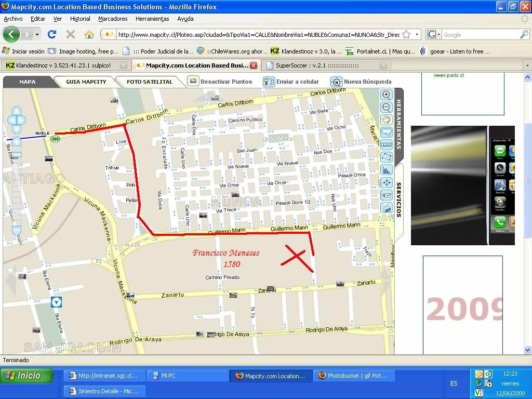
Task: Switch to Siniestro Detalle taskbar window
Action: (x=105, y=391)
